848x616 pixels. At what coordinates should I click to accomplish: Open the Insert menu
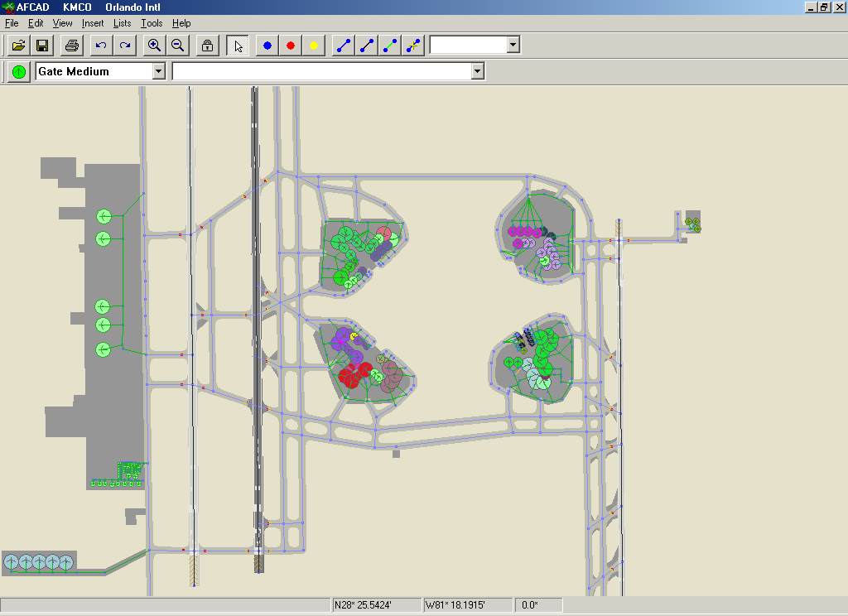click(93, 23)
